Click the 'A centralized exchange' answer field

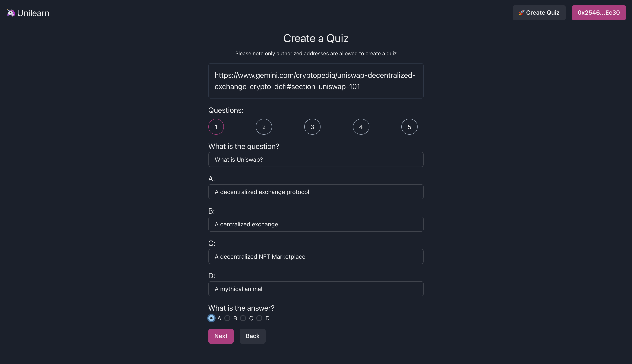click(316, 224)
